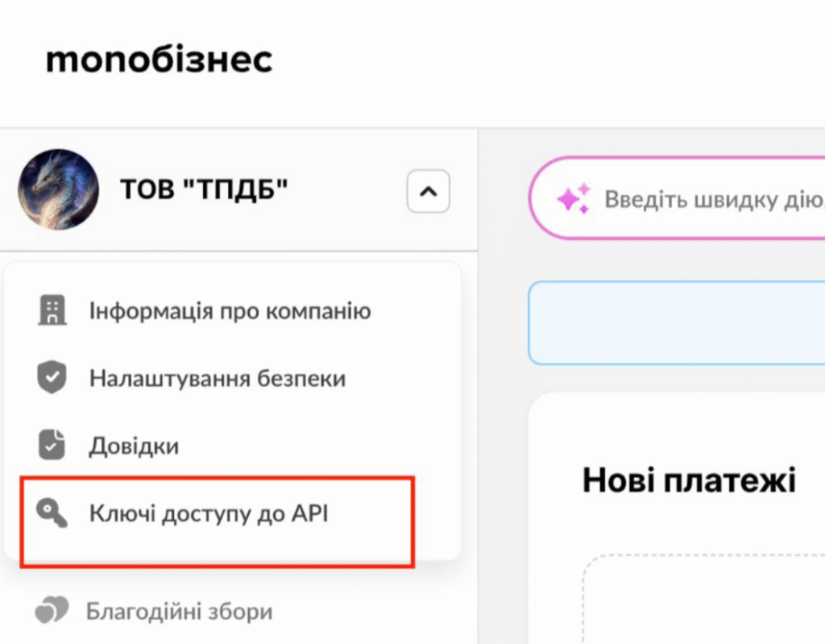The image size is (825, 644).
Task: Click the empty header bar beside the logo
Action: [x=548, y=61]
